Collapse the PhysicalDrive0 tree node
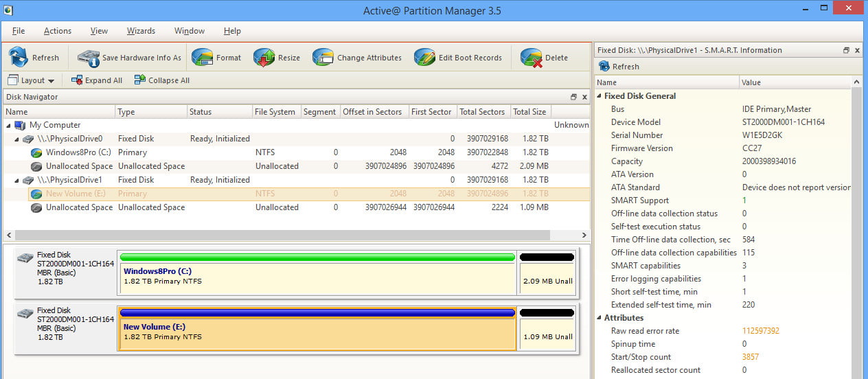 (17, 139)
